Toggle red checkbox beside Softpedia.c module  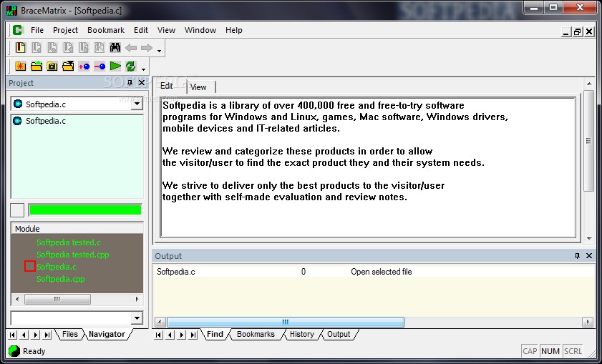coord(30,266)
